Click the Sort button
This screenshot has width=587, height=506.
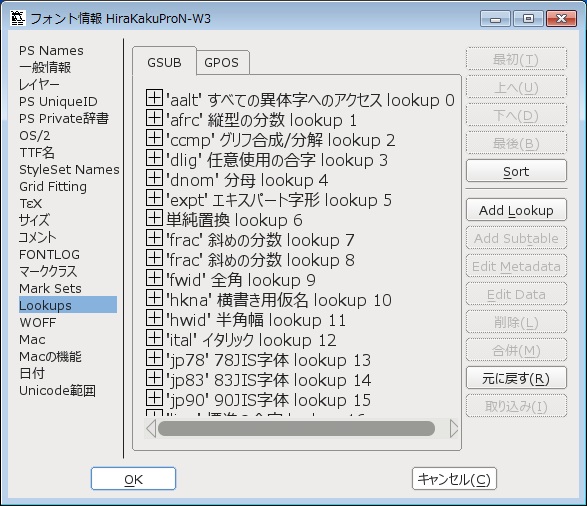[516, 171]
